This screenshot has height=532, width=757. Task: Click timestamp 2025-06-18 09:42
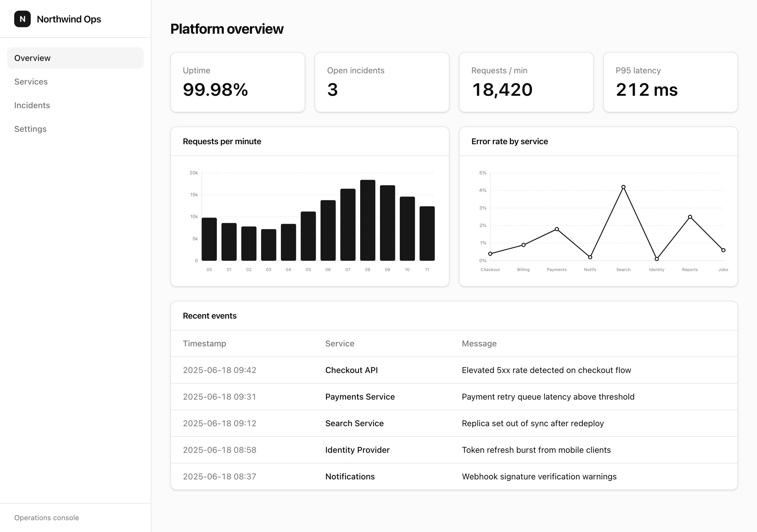tap(220, 370)
